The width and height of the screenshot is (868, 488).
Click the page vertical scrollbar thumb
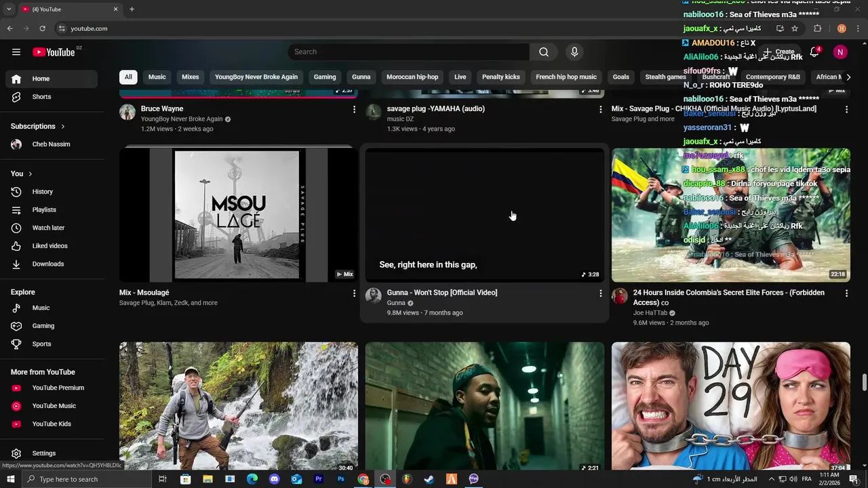point(863,382)
